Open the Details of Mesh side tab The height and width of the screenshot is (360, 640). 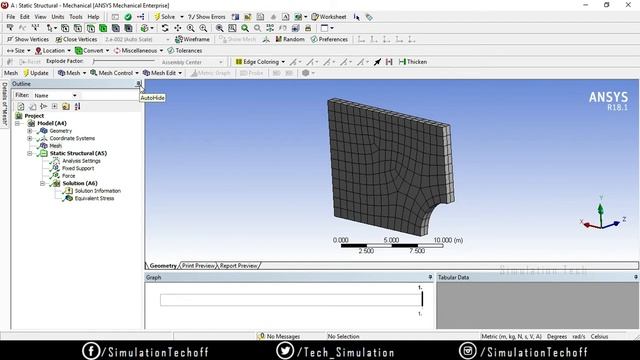[4, 104]
